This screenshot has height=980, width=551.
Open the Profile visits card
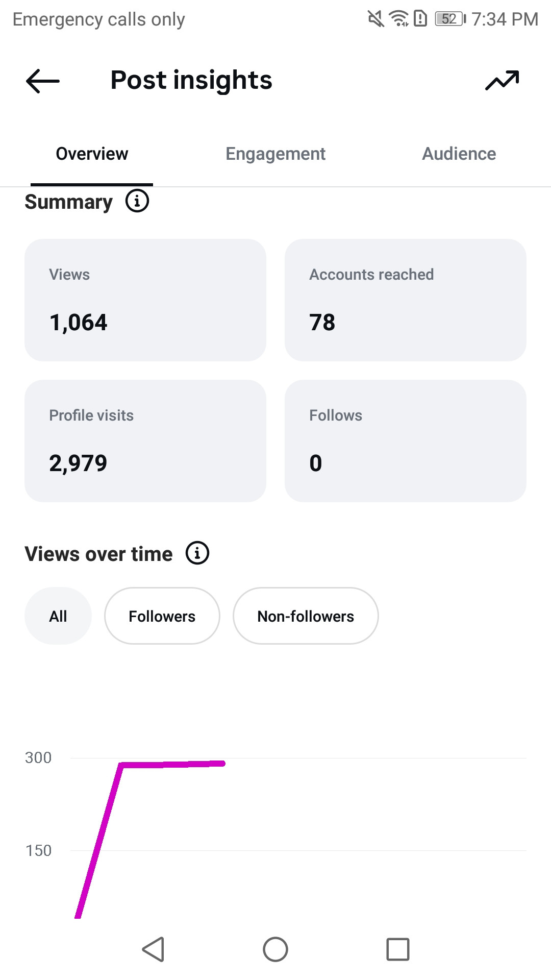(x=145, y=441)
